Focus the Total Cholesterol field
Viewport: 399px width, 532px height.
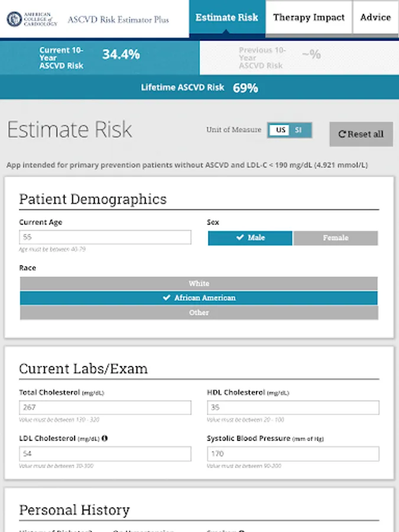click(105, 407)
